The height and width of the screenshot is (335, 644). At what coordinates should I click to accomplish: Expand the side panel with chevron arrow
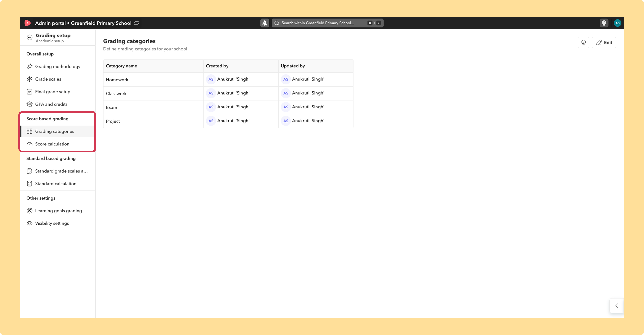pyautogui.click(x=617, y=306)
